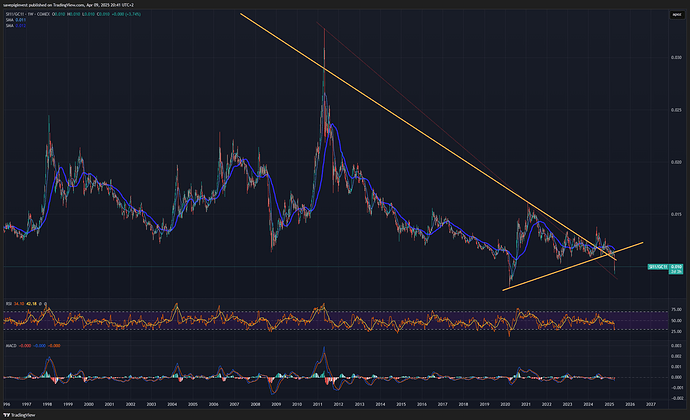Click the price change (-3.74%) in legend
690x420 pixels.
(133, 14)
